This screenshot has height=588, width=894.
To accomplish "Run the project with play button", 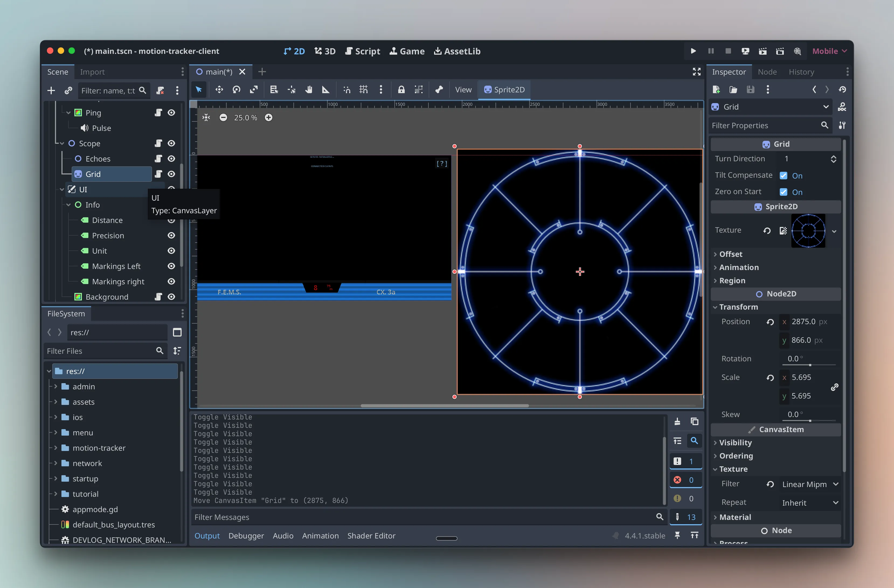I will pos(693,51).
